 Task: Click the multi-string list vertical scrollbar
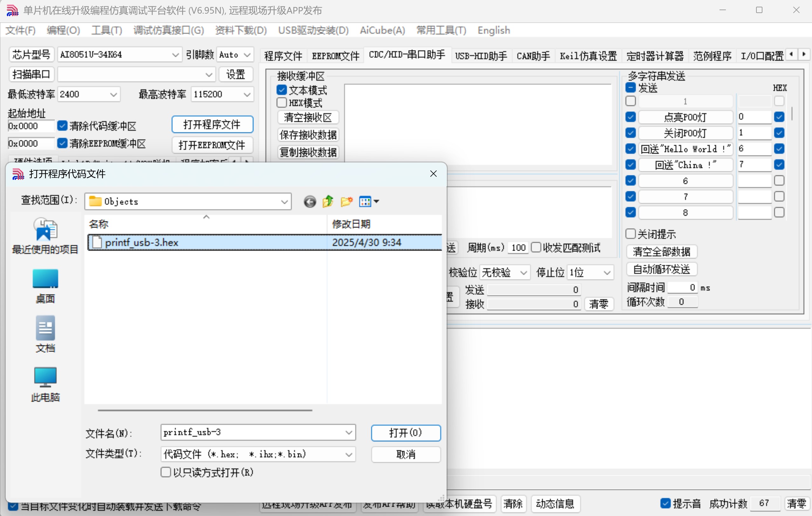(792, 113)
